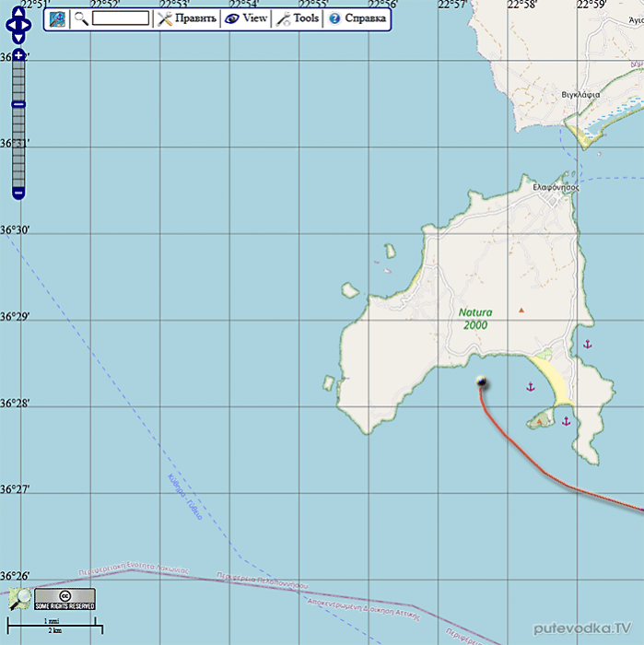Zoom out with the bottom minus button
644x645 pixels.
(x=18, y=193)
